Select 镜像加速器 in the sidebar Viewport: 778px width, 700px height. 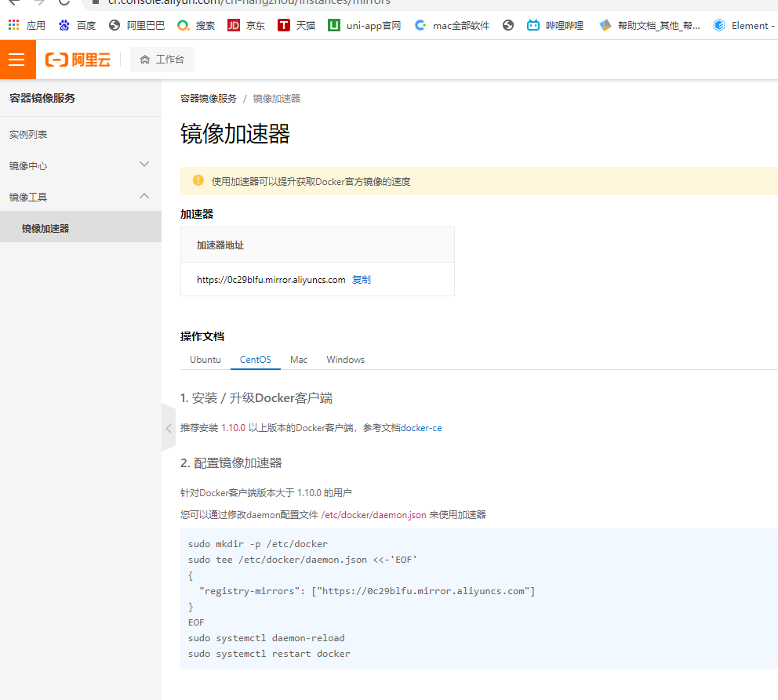pos(80,228)
